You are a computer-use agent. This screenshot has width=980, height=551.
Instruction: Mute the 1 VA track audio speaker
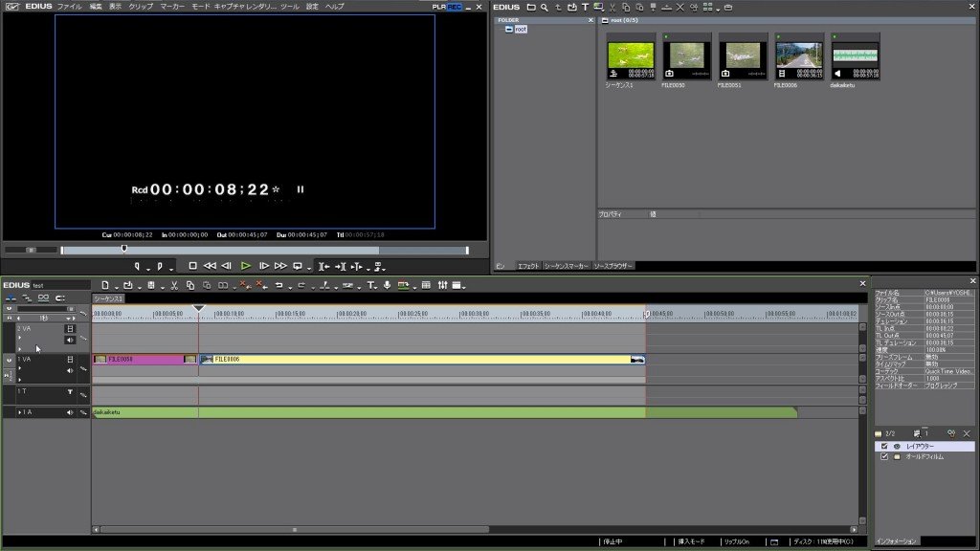click(69, 370)
